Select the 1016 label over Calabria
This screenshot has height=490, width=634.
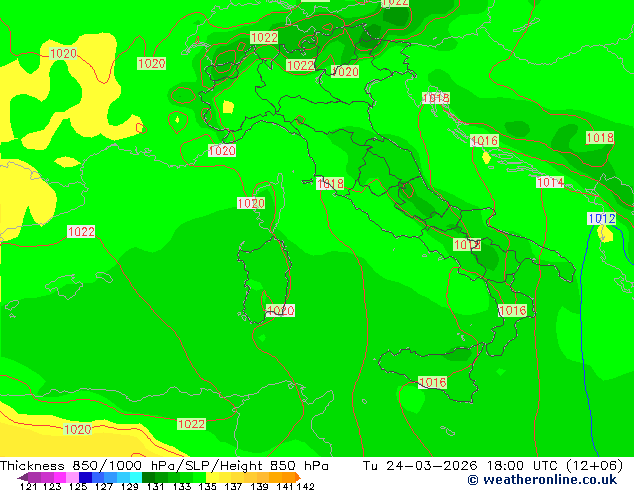(513, 310)
